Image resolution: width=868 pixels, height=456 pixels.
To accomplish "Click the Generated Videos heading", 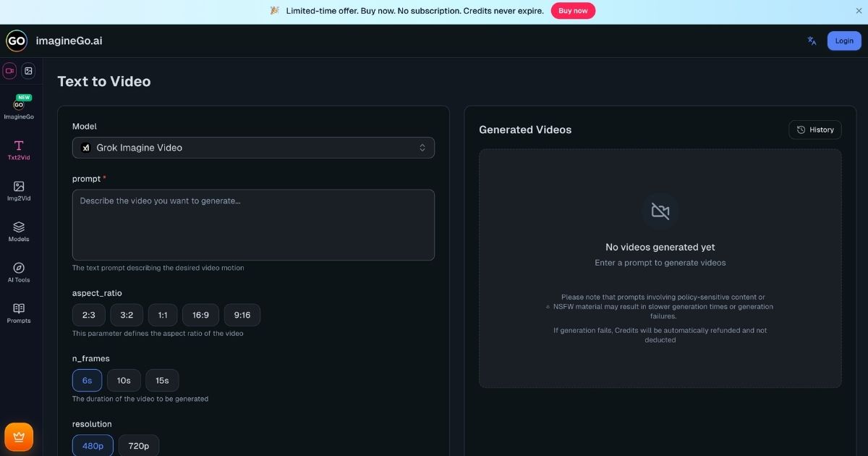I will pyautogui.click(x=525, y=130).
